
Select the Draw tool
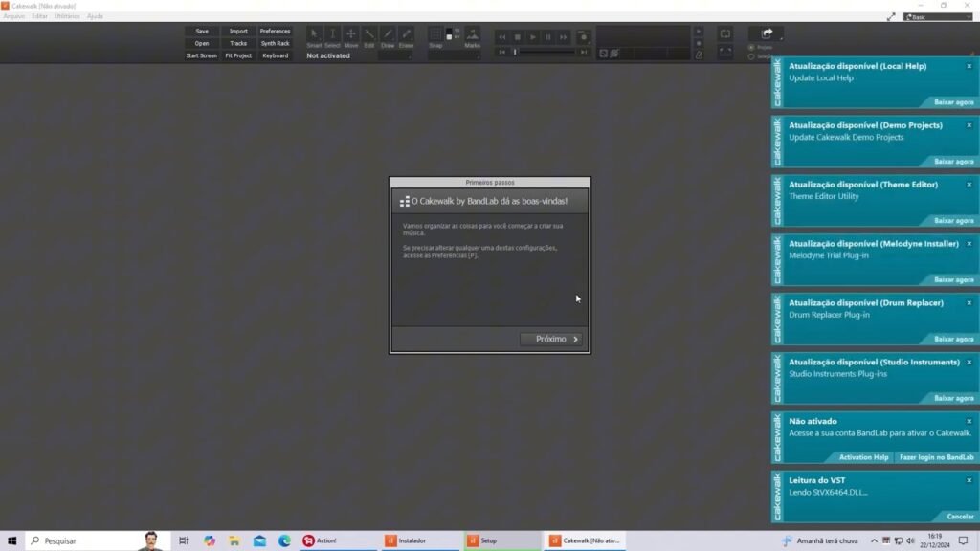point(388,37)
